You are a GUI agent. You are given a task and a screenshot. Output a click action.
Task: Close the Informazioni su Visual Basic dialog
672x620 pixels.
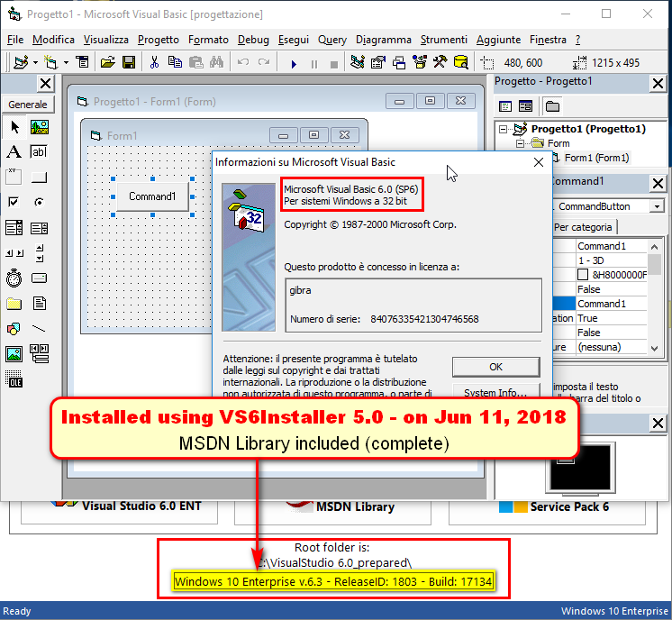(539, 162)
